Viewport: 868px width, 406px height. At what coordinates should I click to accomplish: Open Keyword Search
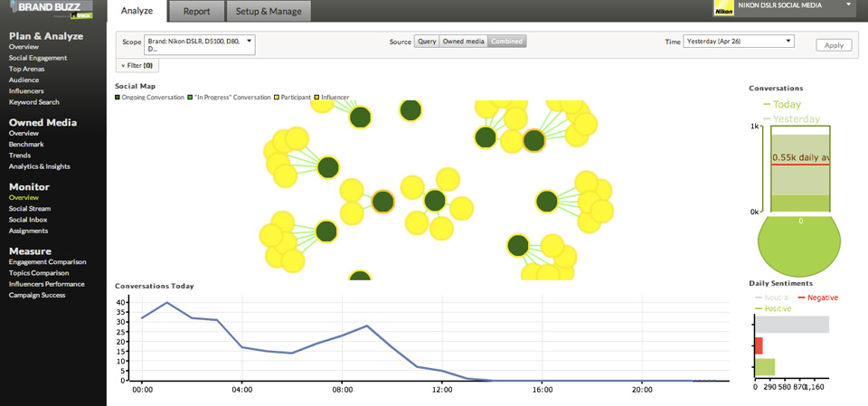pos(33,102)
